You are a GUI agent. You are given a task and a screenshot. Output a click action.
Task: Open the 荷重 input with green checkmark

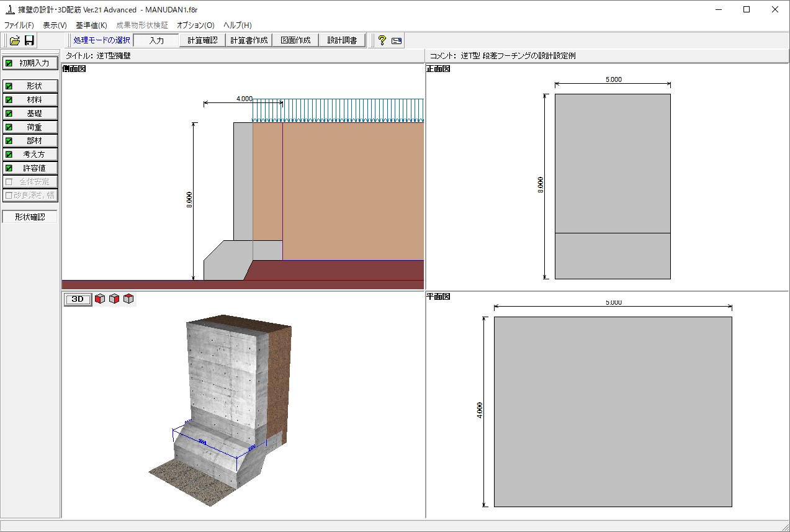[x=30, y=127]
